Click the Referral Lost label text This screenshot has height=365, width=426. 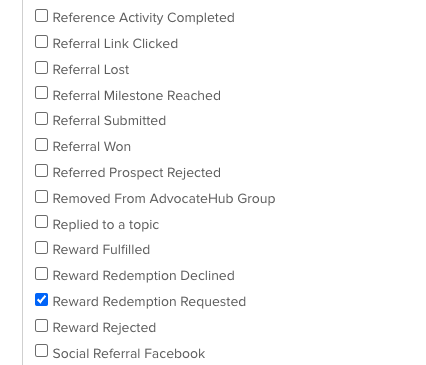tap(91, 70)
